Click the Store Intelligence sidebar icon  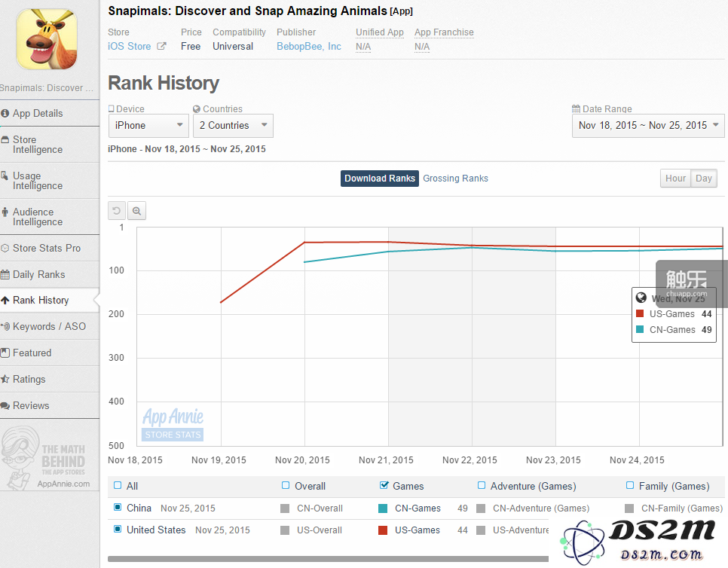(5, 139)
